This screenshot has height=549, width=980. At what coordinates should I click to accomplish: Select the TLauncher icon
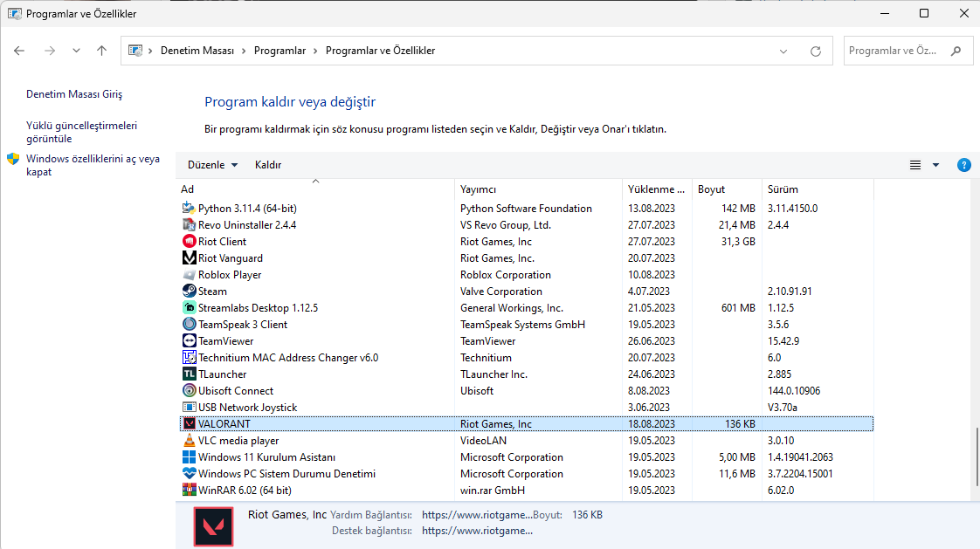coord(189,374)
